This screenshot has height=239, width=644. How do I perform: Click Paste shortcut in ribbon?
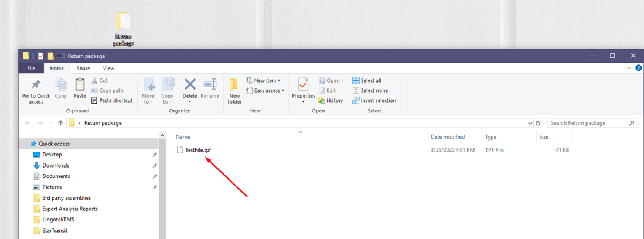[112, 100]
